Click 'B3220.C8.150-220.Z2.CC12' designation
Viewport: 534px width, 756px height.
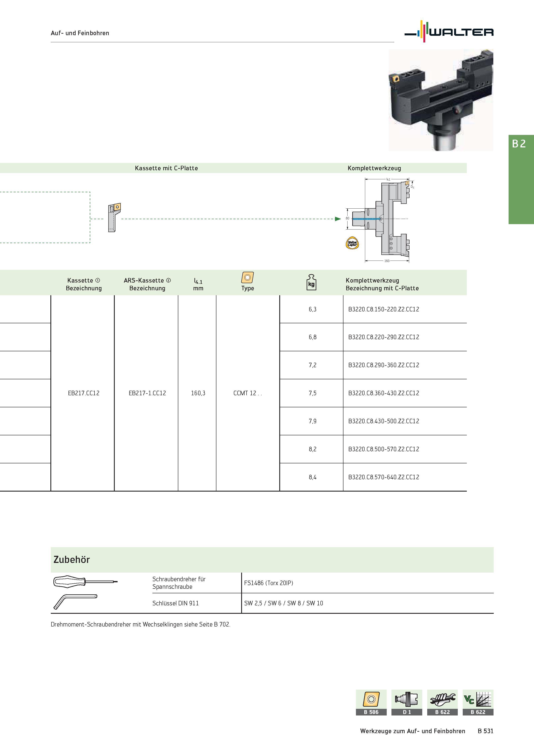pos(384,309)
